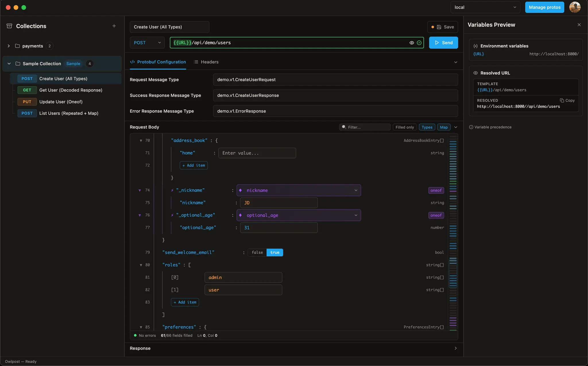Click the Resolved URL eye icon
588x366 pixels.
pyautogui.click(x=475, y=73)
